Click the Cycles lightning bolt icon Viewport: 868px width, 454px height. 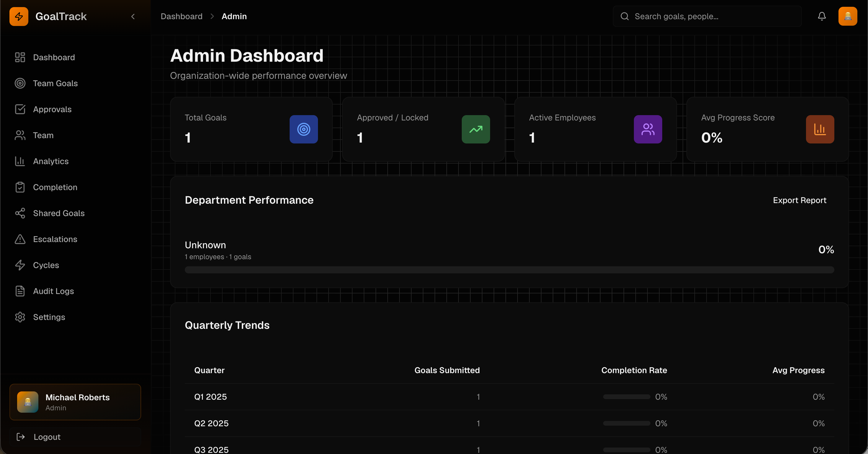[x=20, y=265]
